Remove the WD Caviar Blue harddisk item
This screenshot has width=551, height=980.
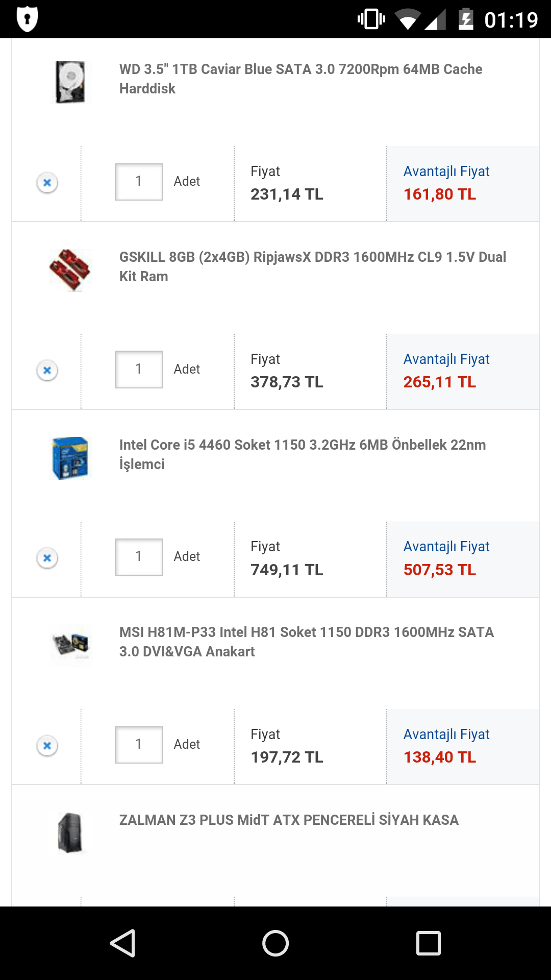click(47, 182)
